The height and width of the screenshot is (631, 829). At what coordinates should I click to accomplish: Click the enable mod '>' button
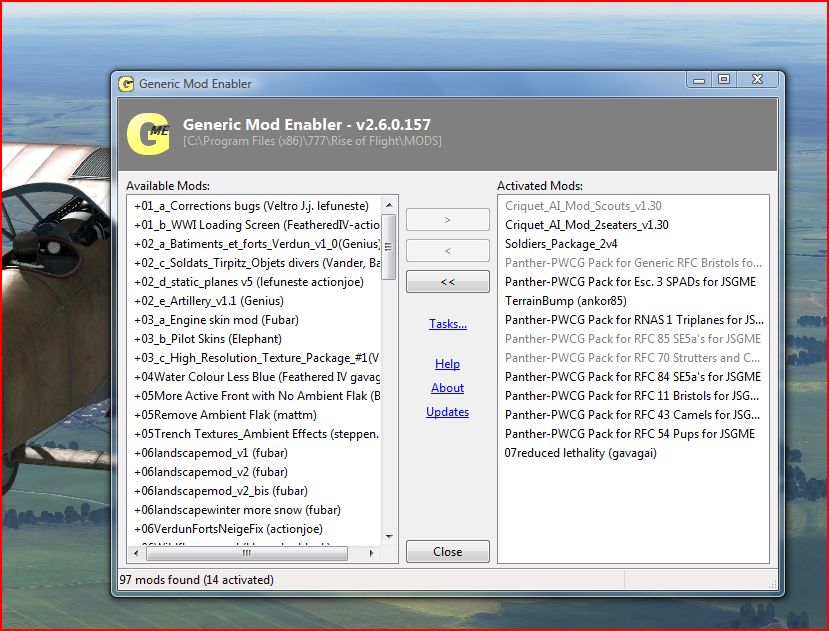[447, 220]
